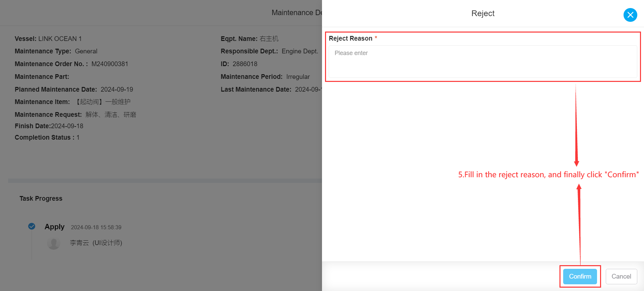
Task: Click the Apply step checkmark icon
Action: tap(32, 226)
